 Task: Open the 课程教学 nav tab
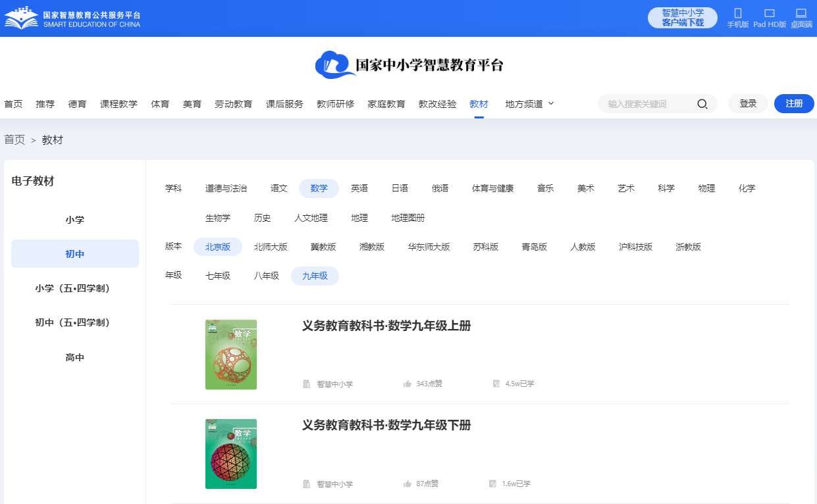click(119, 104)
